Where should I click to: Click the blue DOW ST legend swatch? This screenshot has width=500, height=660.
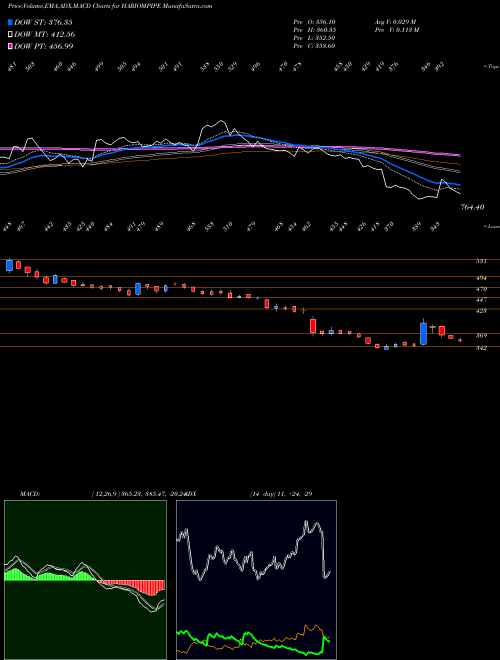pyautogui.click(x=10, y=22)
